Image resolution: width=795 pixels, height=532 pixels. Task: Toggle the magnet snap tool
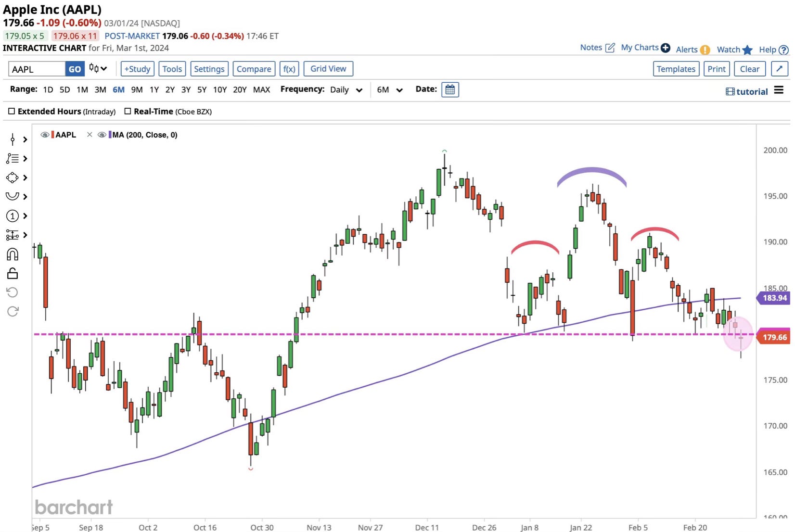click(x=13, y=254)
